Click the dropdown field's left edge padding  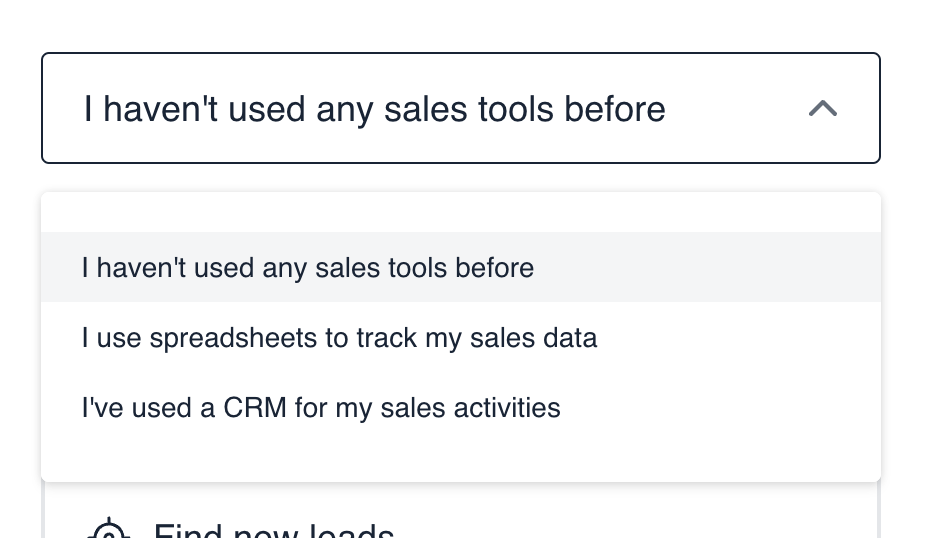click(x=62, y=108)
